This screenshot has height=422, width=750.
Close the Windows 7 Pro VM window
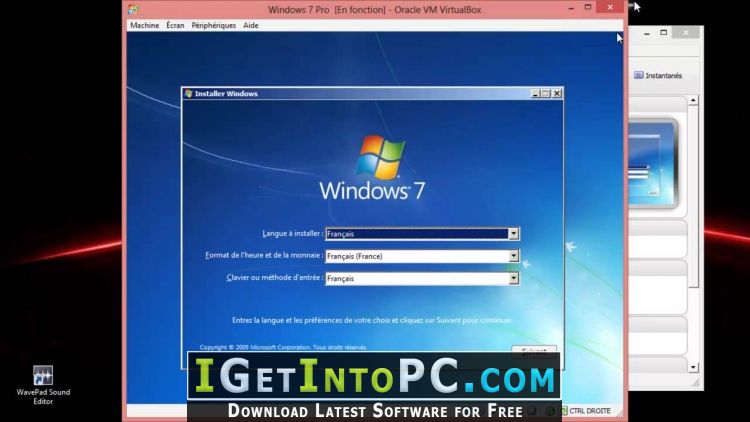click(610, 7)
